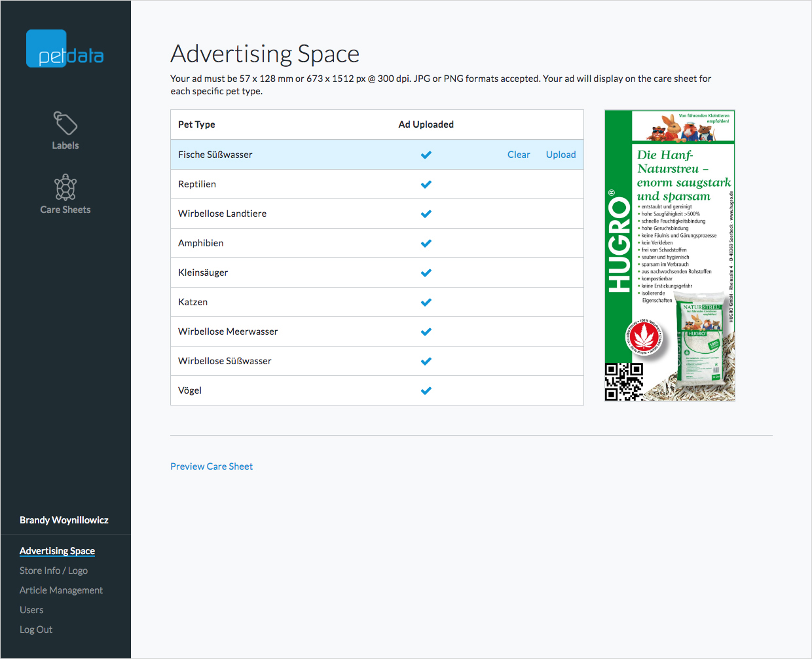Clear the Fische Süßwasser ad
The image size is (812, 659).
coord(518,155)
